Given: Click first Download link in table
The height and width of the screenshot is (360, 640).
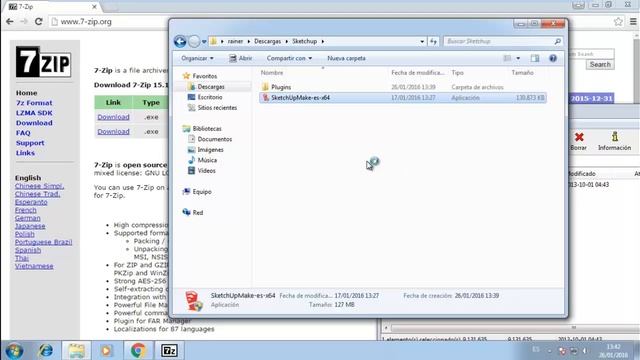Looking at the screenshot, I should click(113, 117).
